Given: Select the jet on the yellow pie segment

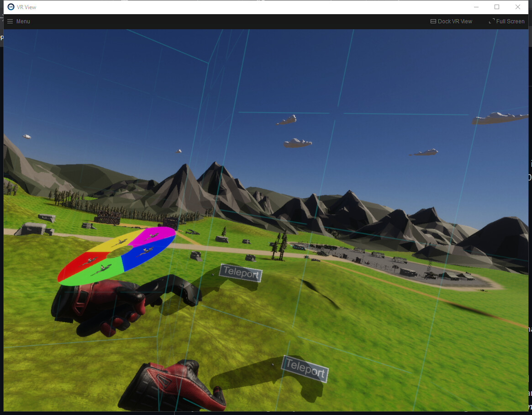Looking at the screenshot, I should [x=121, y=242].
